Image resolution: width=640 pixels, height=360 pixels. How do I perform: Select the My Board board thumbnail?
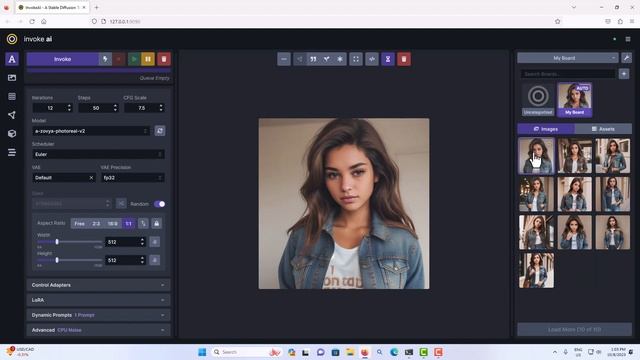pos(574,100)
